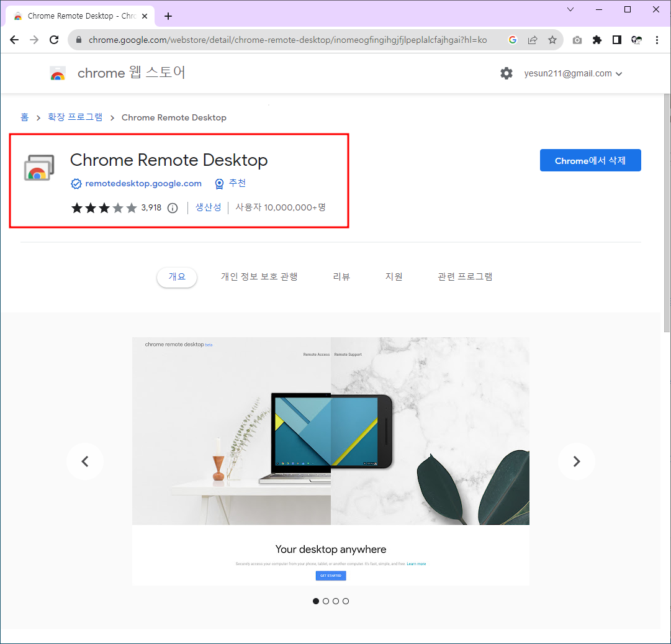671x644 pixels.
Task: Switch to the 관련 프로그램 tab
Action: pos(465,277)
